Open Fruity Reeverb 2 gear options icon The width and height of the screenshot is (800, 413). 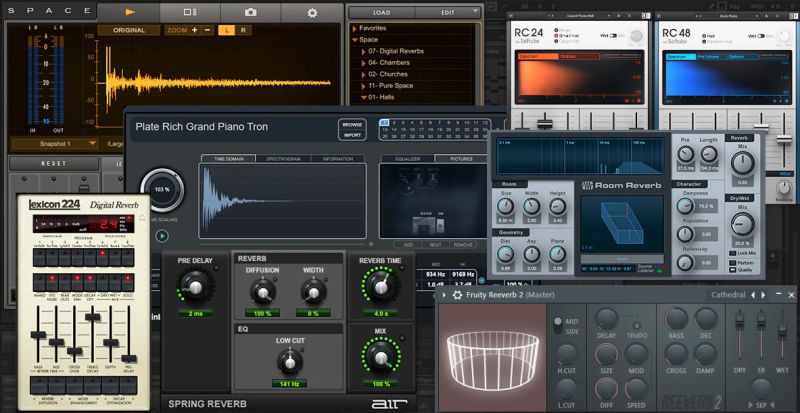click(457, 295)
